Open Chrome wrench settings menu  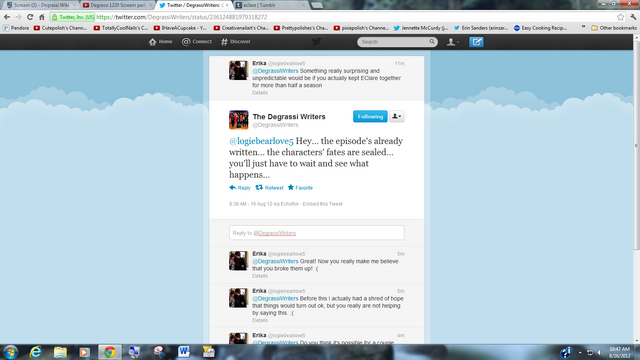(633, 17)
